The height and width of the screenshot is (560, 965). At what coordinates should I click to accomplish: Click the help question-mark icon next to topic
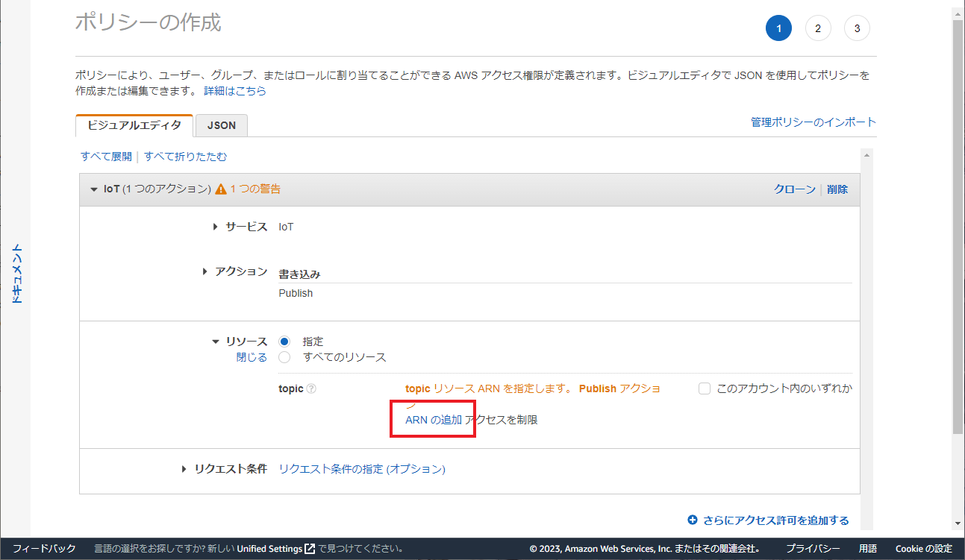pos(311,388)
